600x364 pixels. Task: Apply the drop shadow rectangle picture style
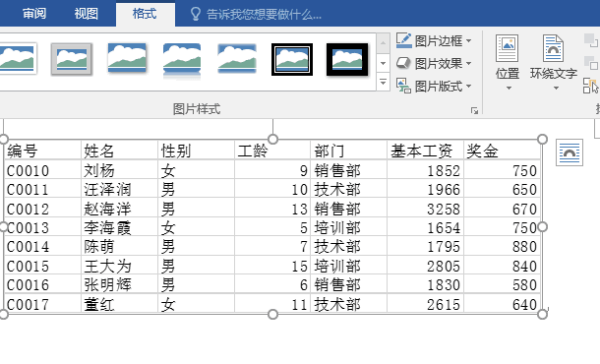pyautogui.click(x=127, y=58)
